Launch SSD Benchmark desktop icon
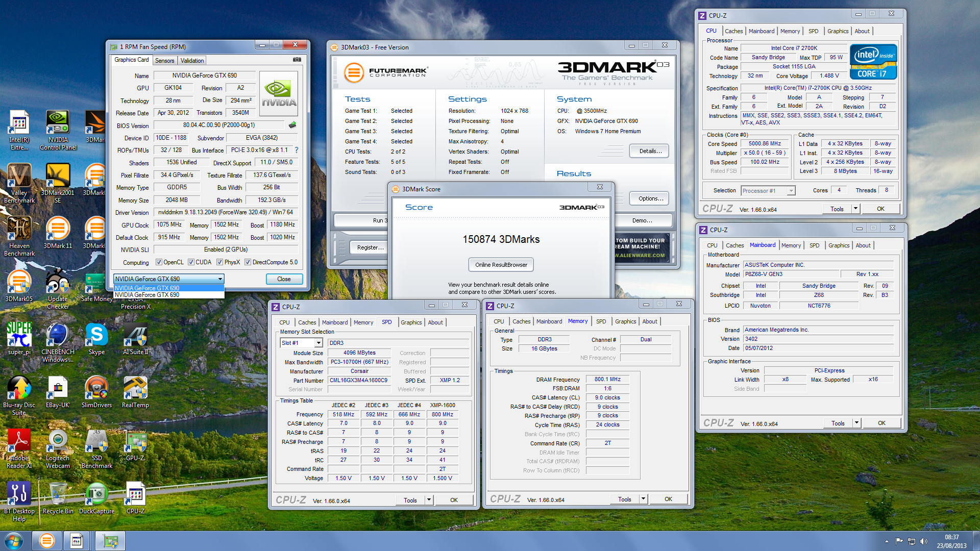980x551 pixels. [96, 448]
